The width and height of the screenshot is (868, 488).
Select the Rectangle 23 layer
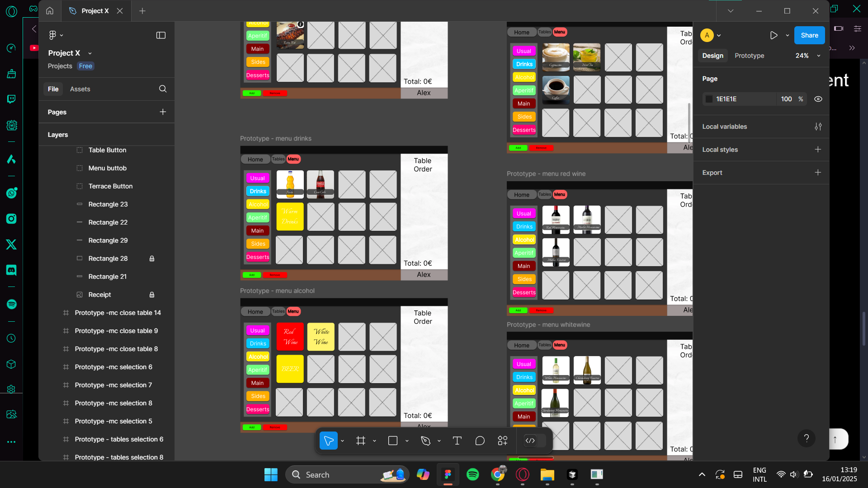point(108,204)
